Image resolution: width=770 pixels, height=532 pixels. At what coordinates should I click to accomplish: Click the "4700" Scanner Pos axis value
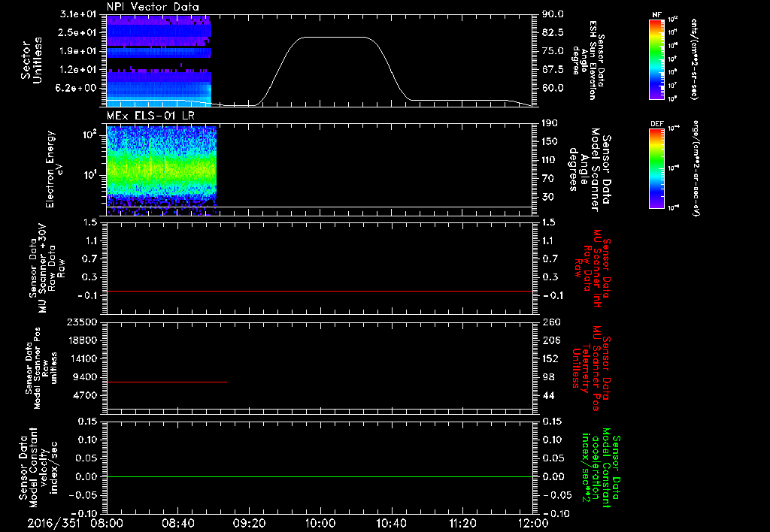coord(84,395)
